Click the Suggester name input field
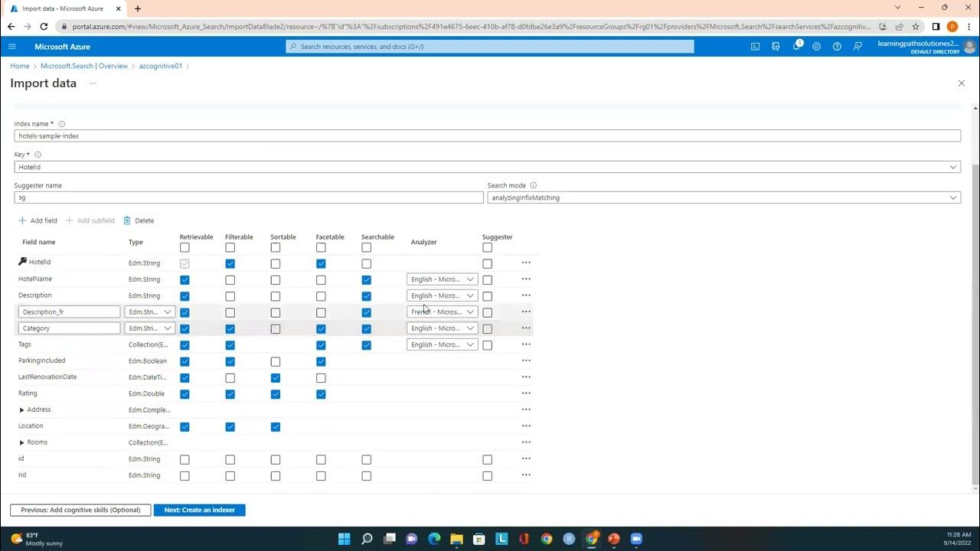Viewport: 980px width, 551px height. (x=249, y=197)
